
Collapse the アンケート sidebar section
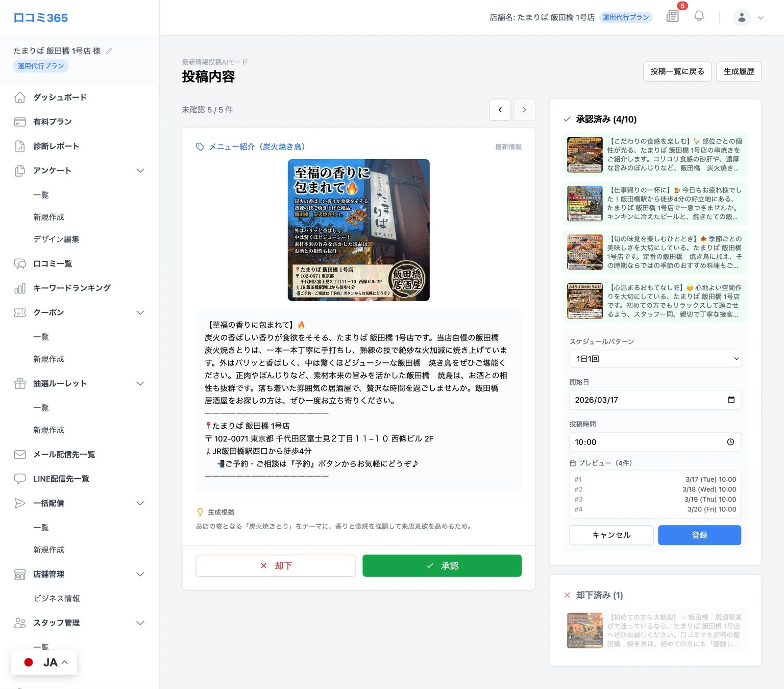tap(140, 170)
